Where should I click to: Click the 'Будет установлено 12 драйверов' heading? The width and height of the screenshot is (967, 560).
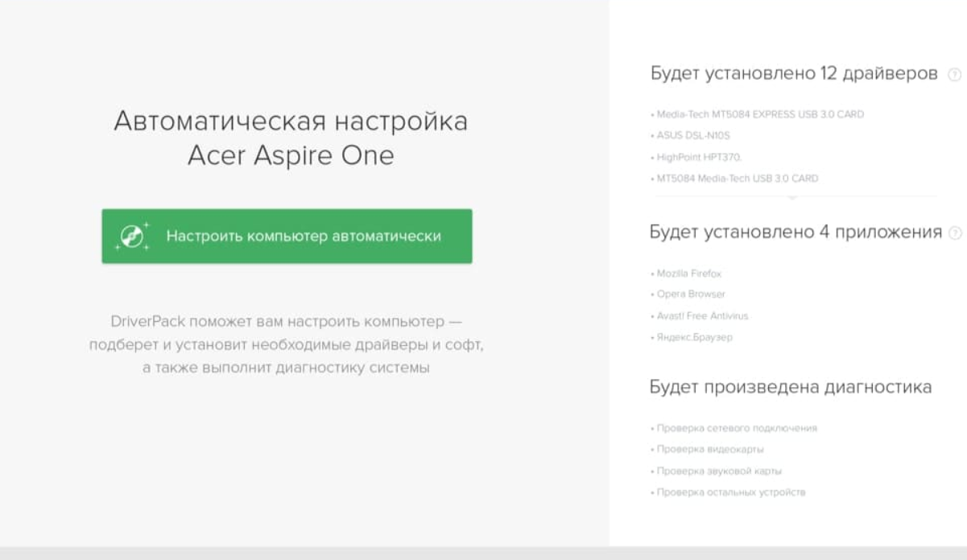[x=794, y=74]
